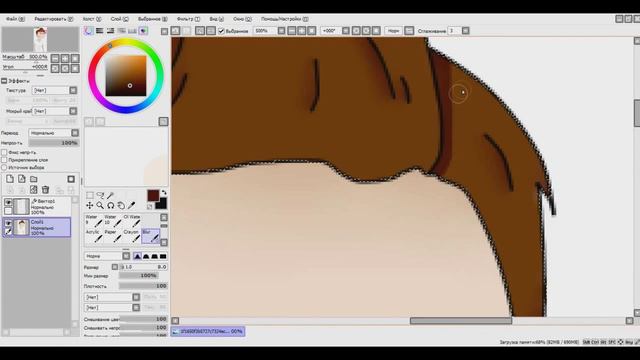Open the Холст menu
The width and height of the screenshot is (640, 360).
pos(91,19)
